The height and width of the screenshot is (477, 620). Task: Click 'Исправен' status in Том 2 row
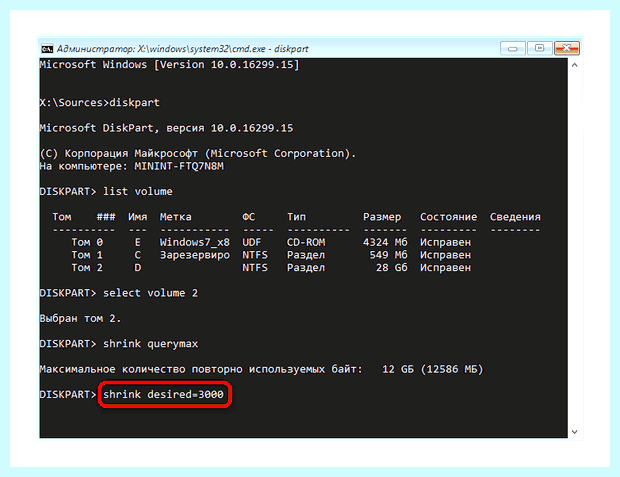click(445, 268)
